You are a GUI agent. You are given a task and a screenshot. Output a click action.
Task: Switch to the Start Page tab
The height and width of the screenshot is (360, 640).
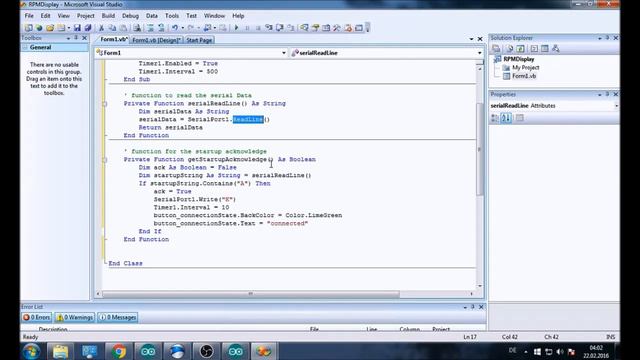pos(199,40)
